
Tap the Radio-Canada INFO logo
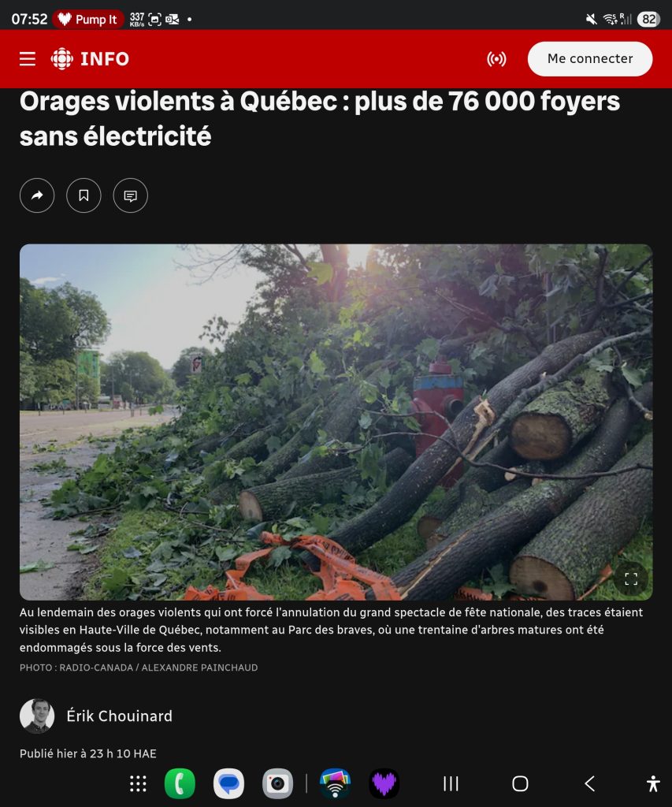[90, 58]
